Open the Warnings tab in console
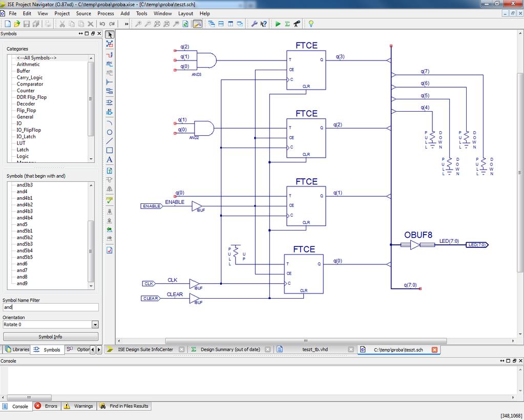524x420 pixels. point(79,406)
